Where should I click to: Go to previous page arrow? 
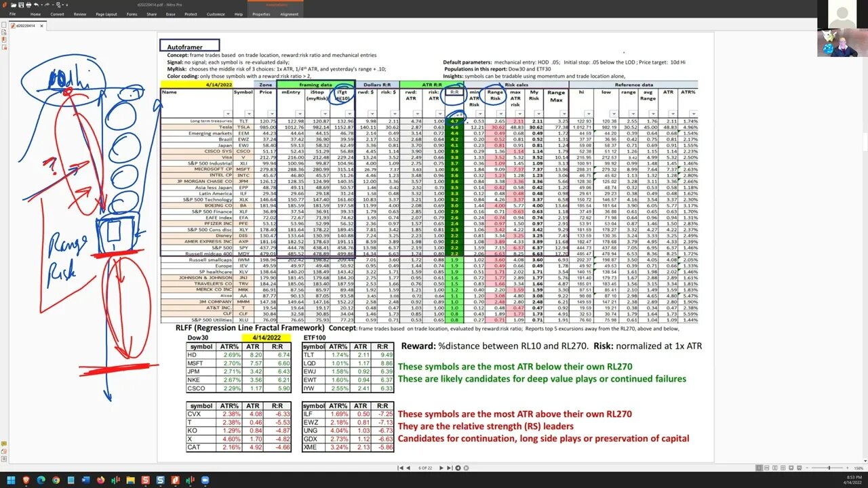coord(408,468)
